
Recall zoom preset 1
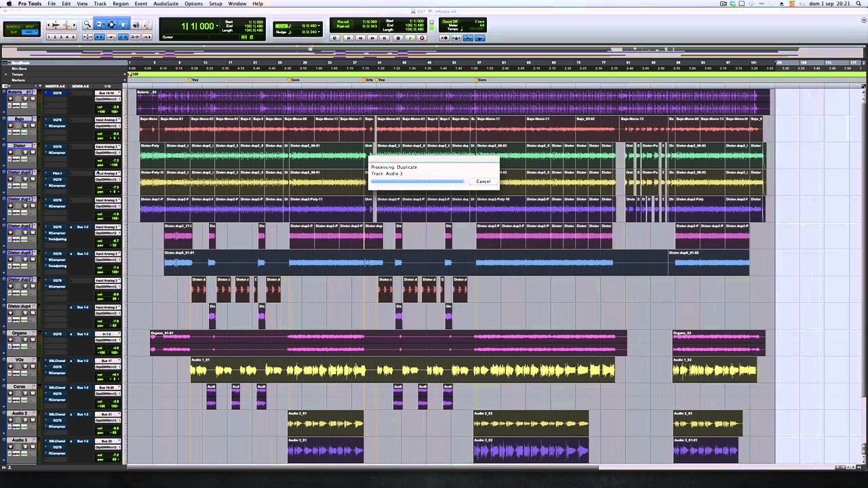[x=49, y=37]
